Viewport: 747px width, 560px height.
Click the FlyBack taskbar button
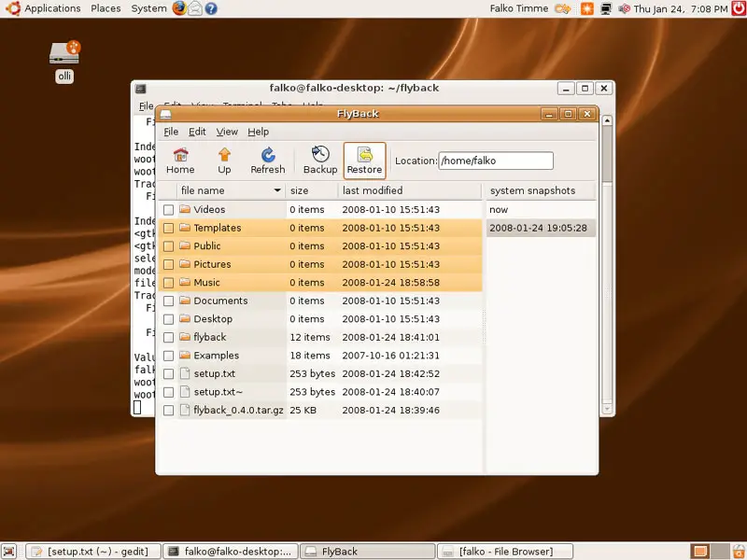coord(368,552)
